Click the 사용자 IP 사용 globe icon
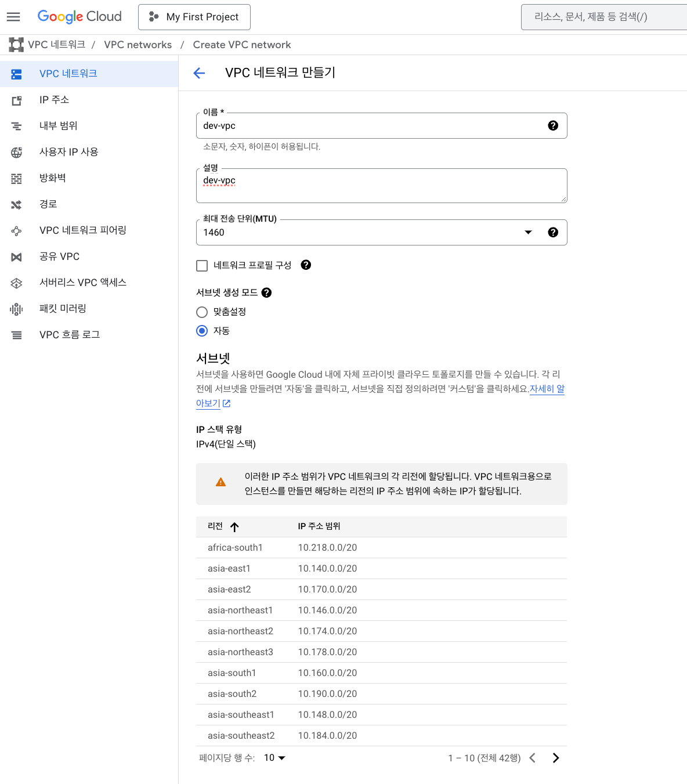This screenshot has width=687, height=784. pyautogui.click(x=16, y=152)
